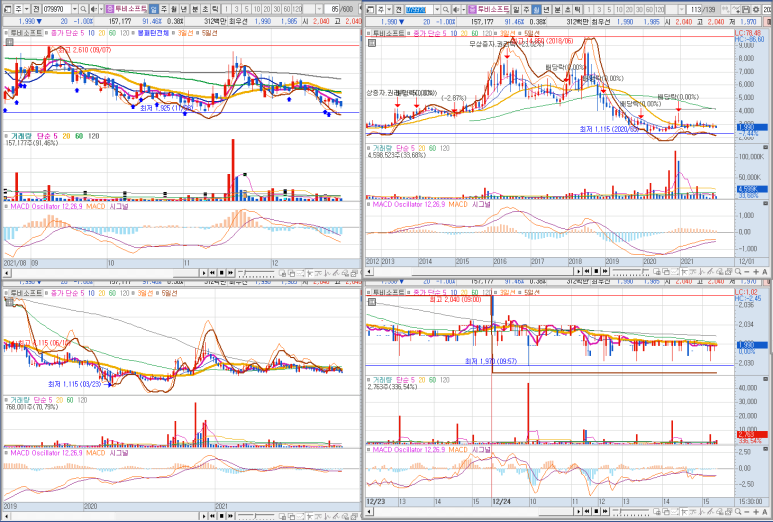Click the minus zoom-out icon in top-right chart bottom bar
This screenshot has height=522, width=773.
click(x=747, y=272)
